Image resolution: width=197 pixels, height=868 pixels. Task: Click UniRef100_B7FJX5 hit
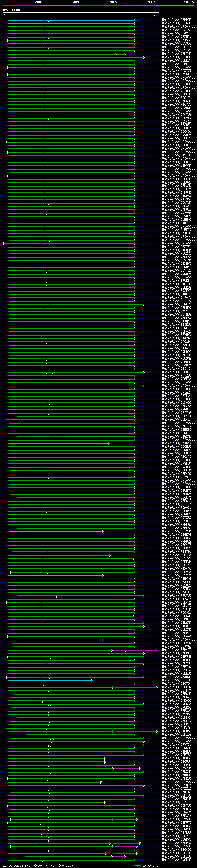coord(177,406)
